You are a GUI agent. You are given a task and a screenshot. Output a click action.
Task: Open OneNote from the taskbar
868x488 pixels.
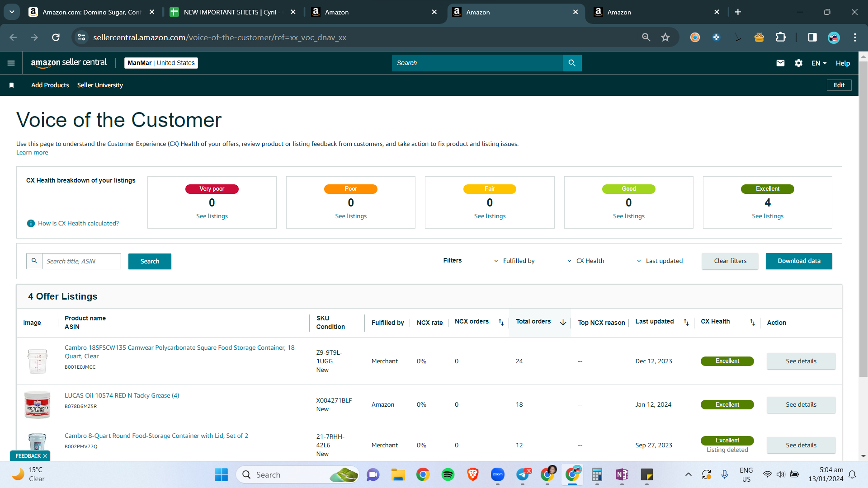[x=622, y=474]
